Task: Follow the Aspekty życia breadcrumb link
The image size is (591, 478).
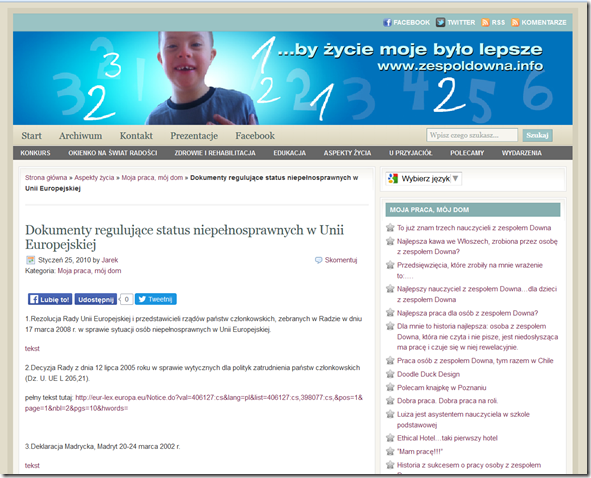Action: coord(94,178)
